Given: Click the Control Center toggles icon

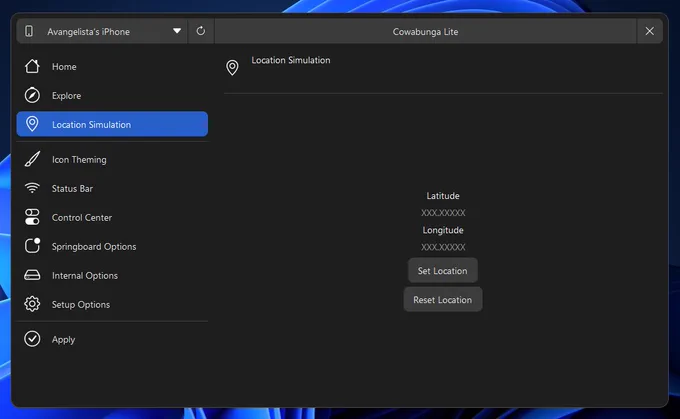Looking at the screenshot, I should 32,217.
